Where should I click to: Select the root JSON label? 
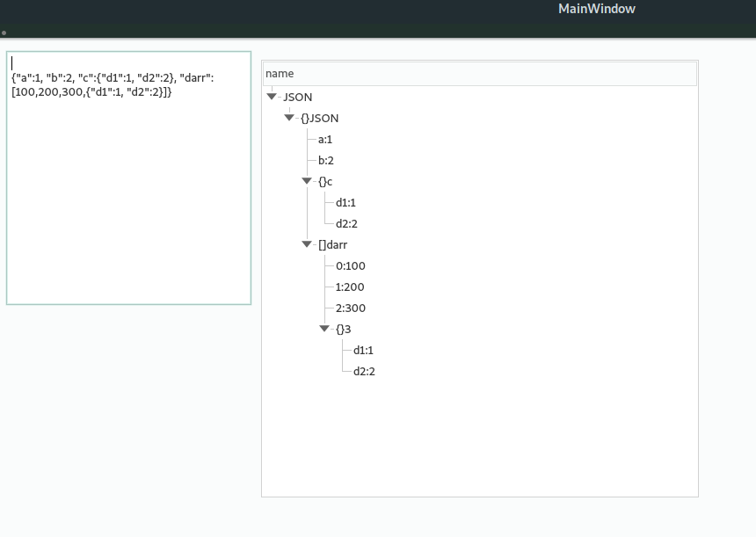click(297, 97)
